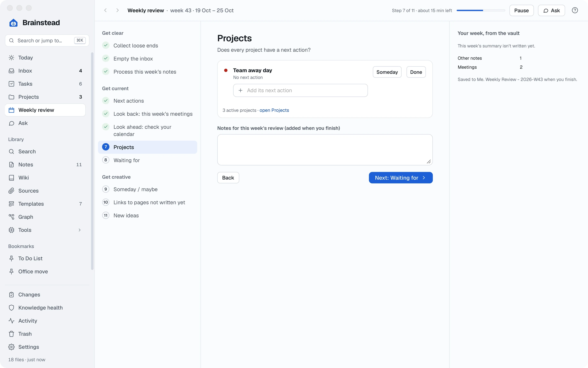Open the Settings gear icon
This screenshot has height=368, width=588.
pyautogui.click(x=11, y=347)
